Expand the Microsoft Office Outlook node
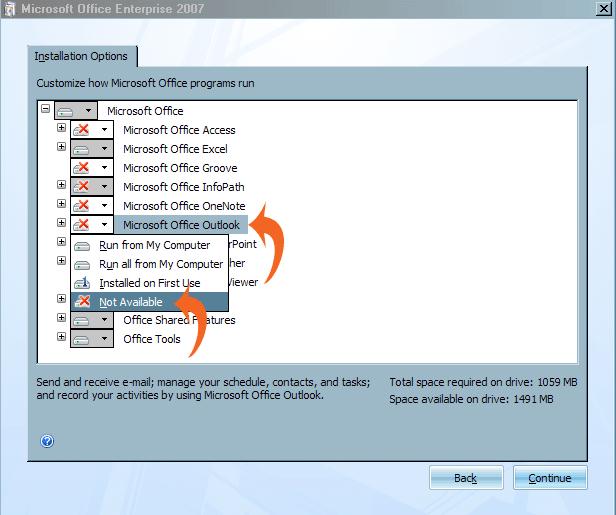 tap(61, 222)
